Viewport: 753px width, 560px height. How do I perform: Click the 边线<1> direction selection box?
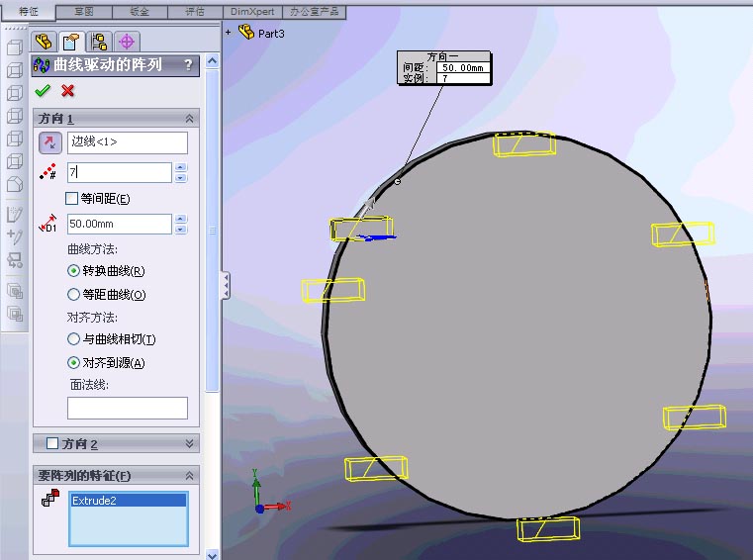point(128,142)
